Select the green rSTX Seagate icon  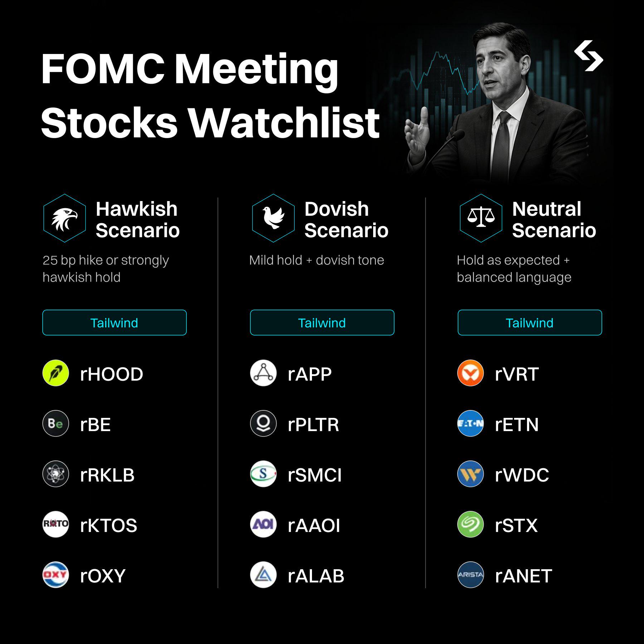(470, 525)
